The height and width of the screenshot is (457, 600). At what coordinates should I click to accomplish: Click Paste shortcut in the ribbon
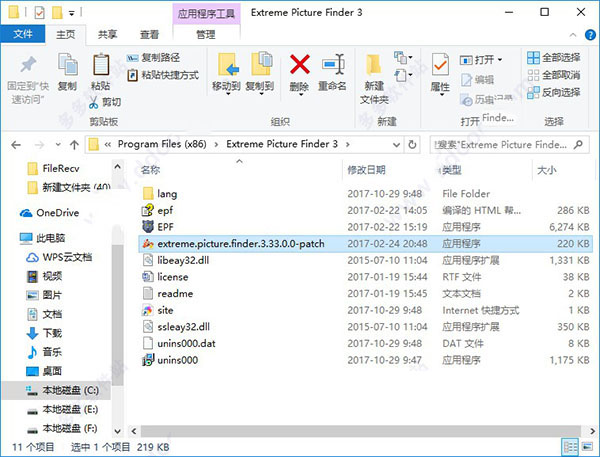pos(163,75)
